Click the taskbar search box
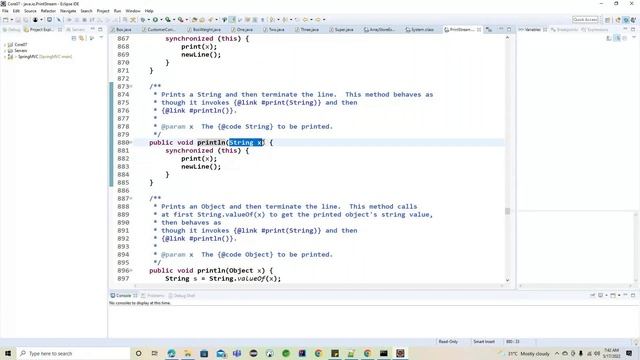 pyautogui.click(x=73, y=353)
